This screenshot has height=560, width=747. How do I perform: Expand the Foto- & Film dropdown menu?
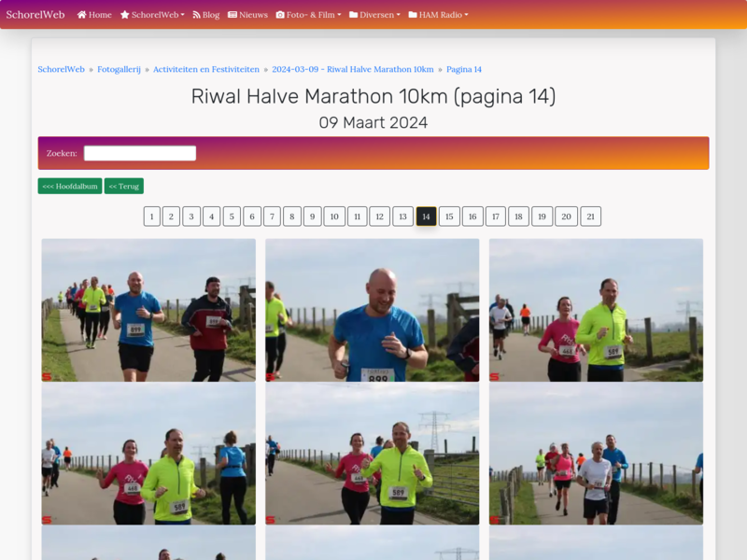tap(309, 15)
